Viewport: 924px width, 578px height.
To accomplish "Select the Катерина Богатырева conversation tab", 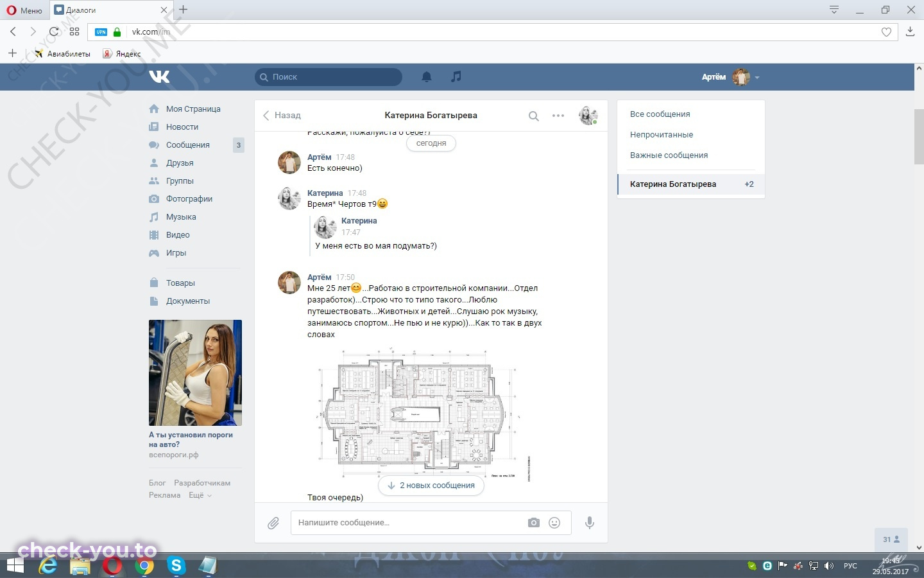I will coord(691,184).
